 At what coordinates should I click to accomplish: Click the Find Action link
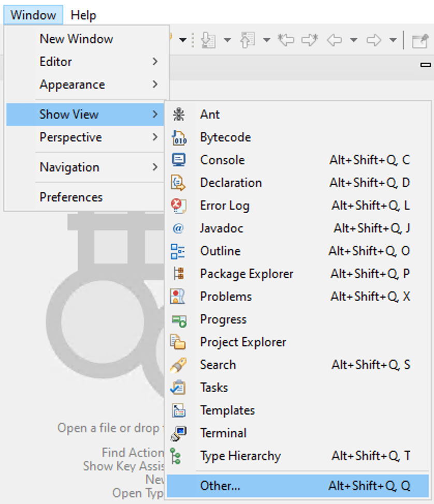coord(133,452)
